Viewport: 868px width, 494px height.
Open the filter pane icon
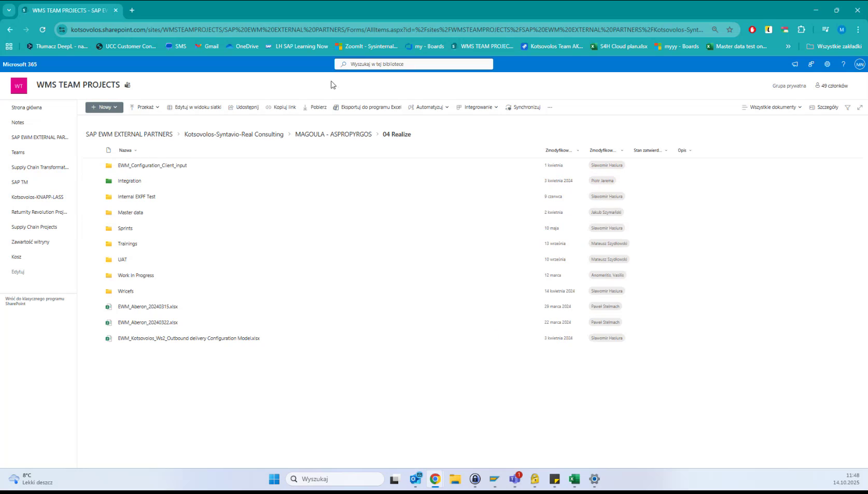pos(848,107)
